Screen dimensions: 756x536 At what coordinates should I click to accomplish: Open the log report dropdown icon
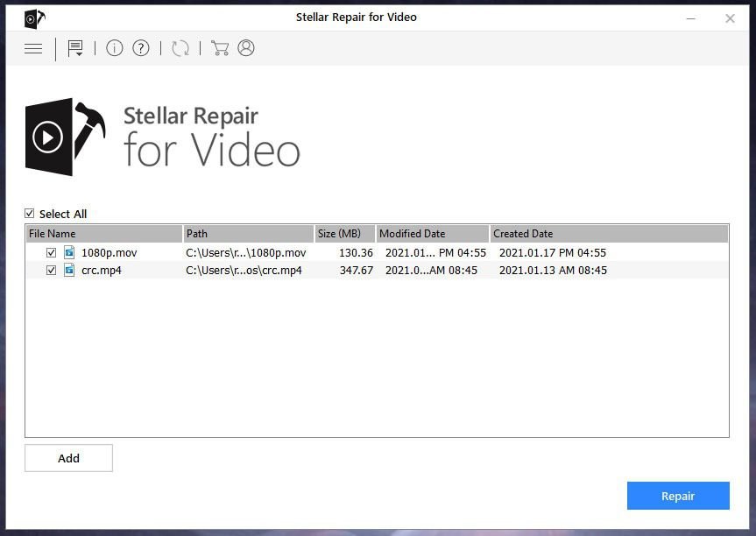[76, 49]
